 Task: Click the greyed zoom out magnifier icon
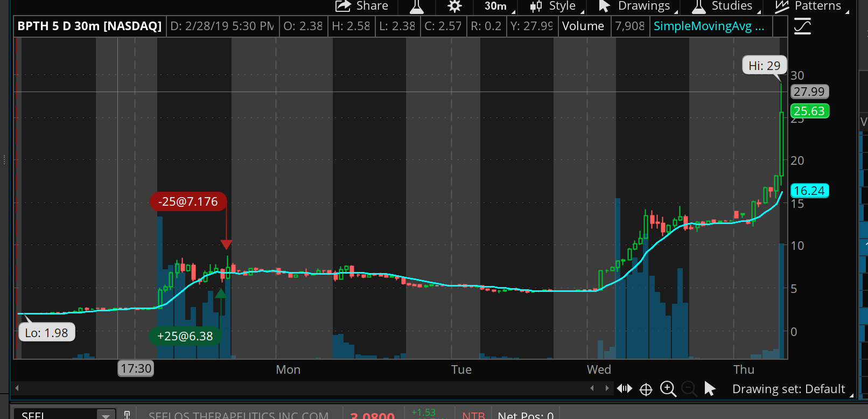coord(689,388)
